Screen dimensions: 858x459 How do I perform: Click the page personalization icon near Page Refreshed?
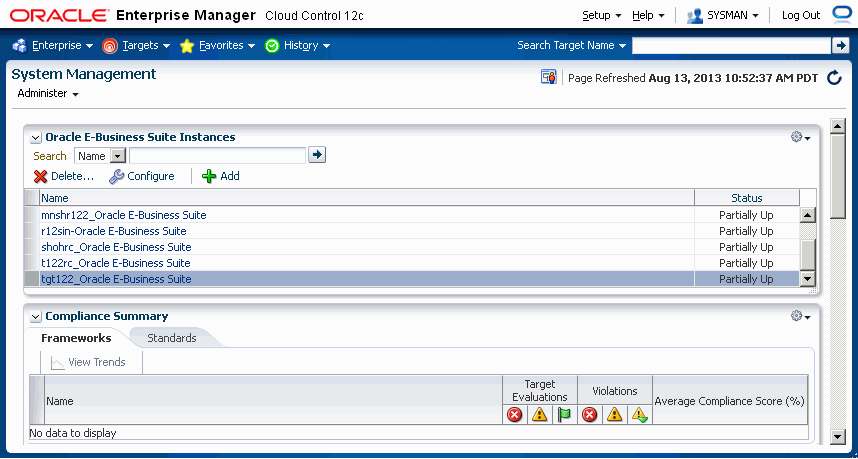click(548, 77)
